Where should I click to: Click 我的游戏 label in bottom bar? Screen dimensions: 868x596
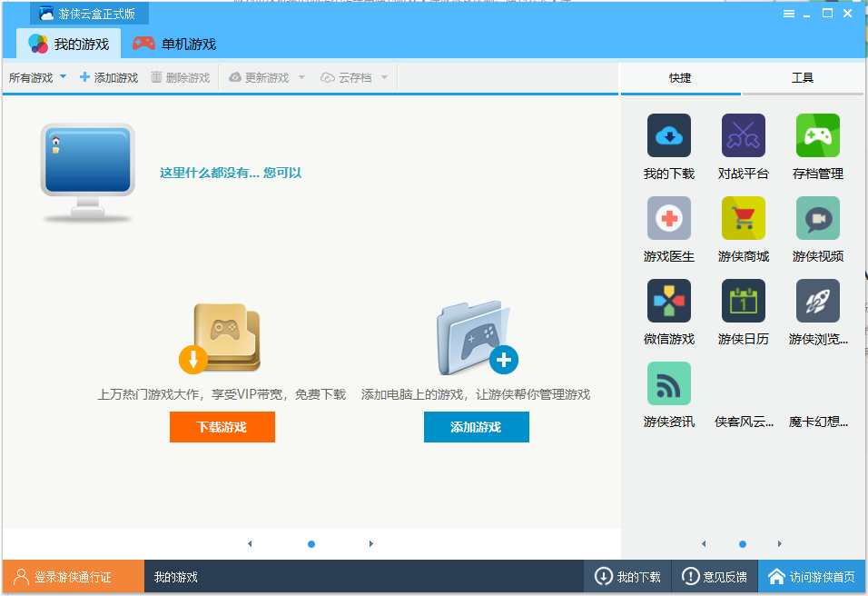click(x=175, y=577)
